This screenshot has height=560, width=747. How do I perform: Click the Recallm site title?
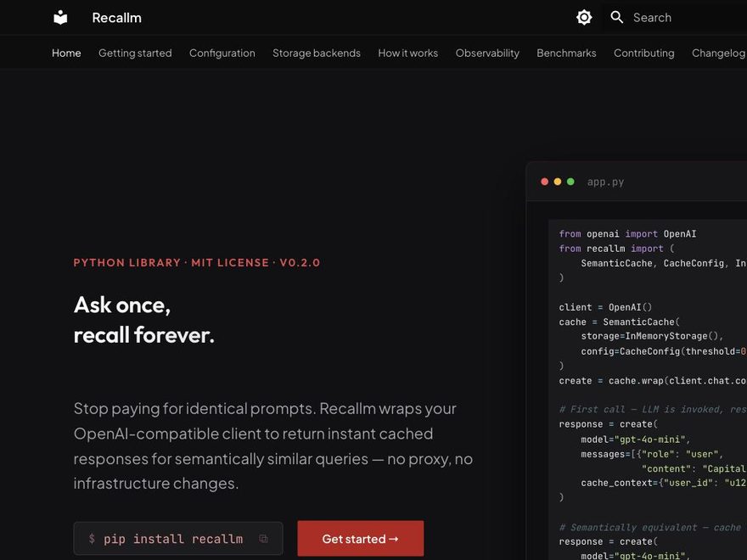tap(117, 18)
